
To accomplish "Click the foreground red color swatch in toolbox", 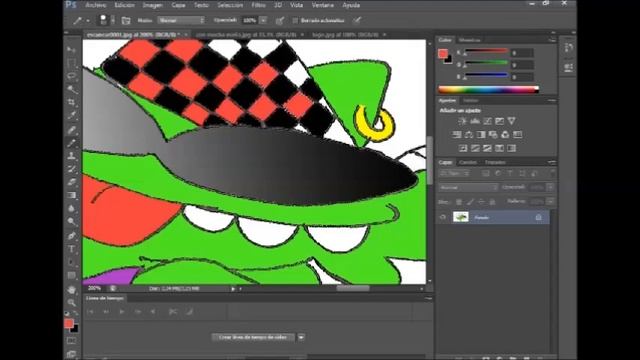I will point(69,323).
